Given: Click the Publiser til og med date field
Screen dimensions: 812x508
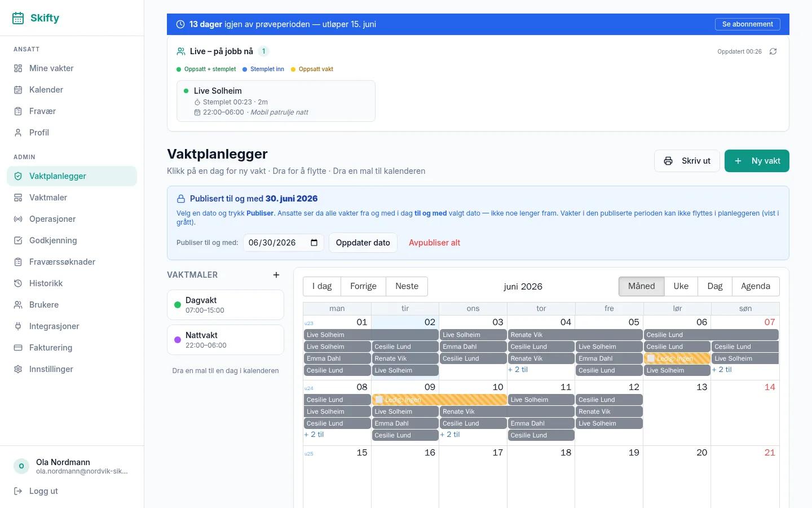Looking at the screenshot, I should (x=284, y=243).
